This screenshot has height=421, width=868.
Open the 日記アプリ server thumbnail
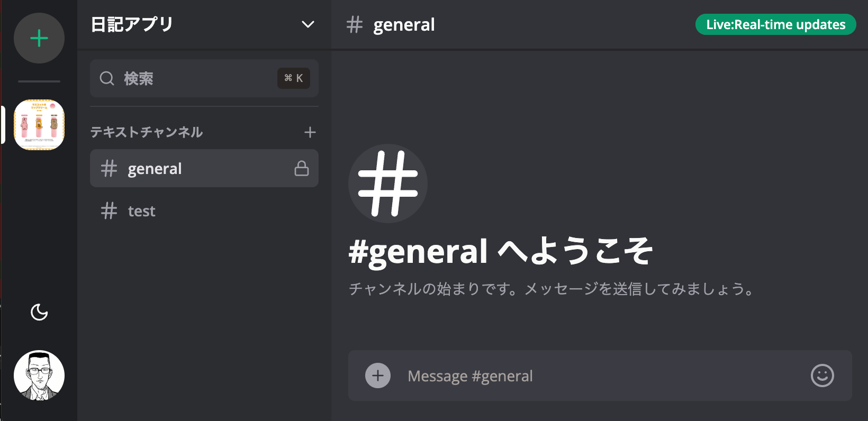pos(39,125)
